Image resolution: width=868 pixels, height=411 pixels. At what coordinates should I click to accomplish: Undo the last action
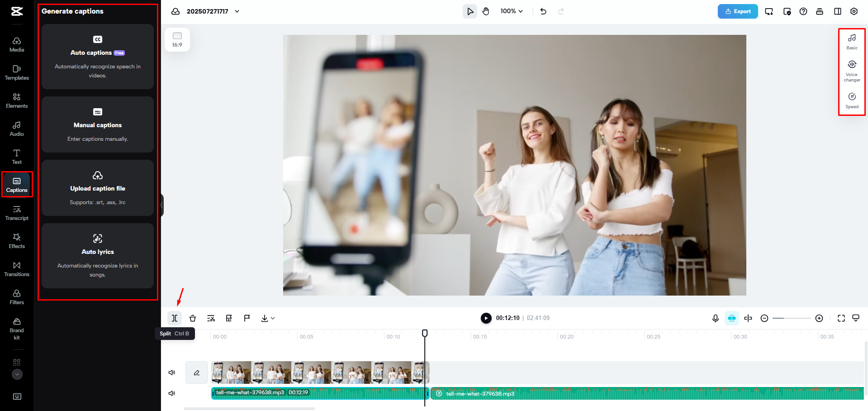coord(543,11)
